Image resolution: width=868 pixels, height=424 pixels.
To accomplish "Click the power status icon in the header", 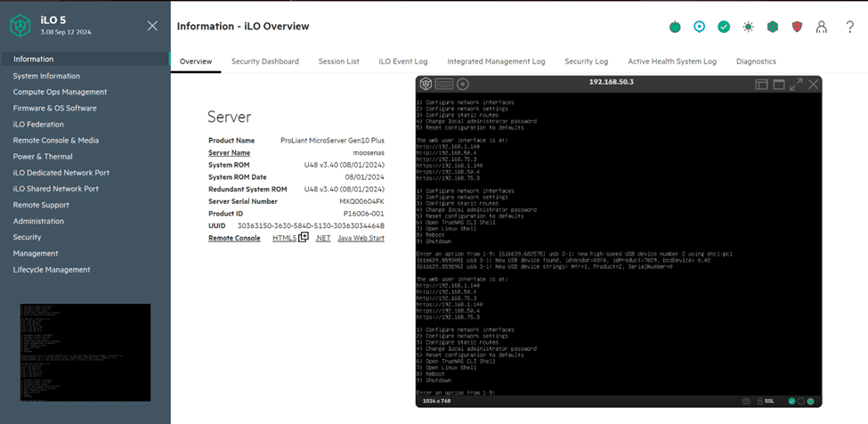I will point(675,27).
